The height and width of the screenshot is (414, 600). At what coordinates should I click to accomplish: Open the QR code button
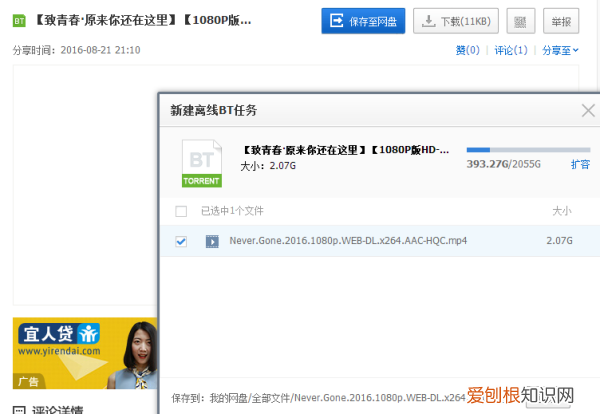[520, 21]
